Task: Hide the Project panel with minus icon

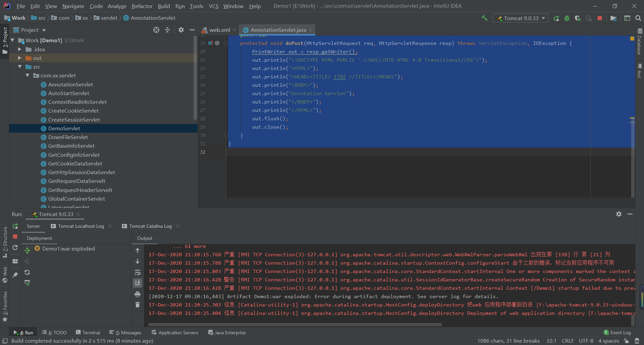Action: pyautogui.click(x=192, y=30)
